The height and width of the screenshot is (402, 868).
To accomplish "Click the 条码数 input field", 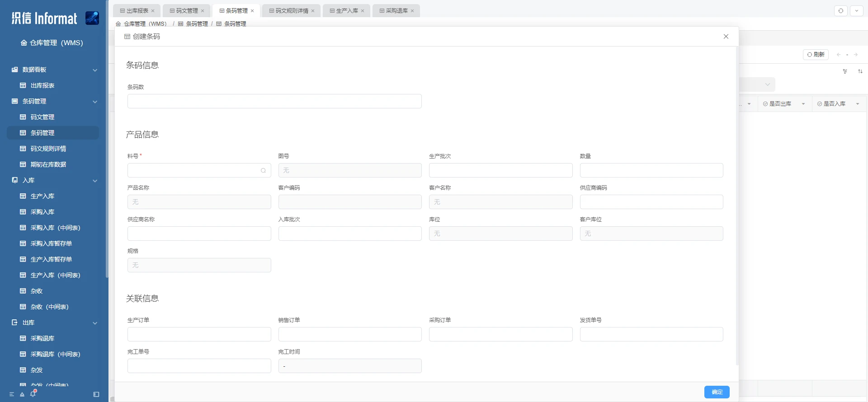I will coord(274,101).
